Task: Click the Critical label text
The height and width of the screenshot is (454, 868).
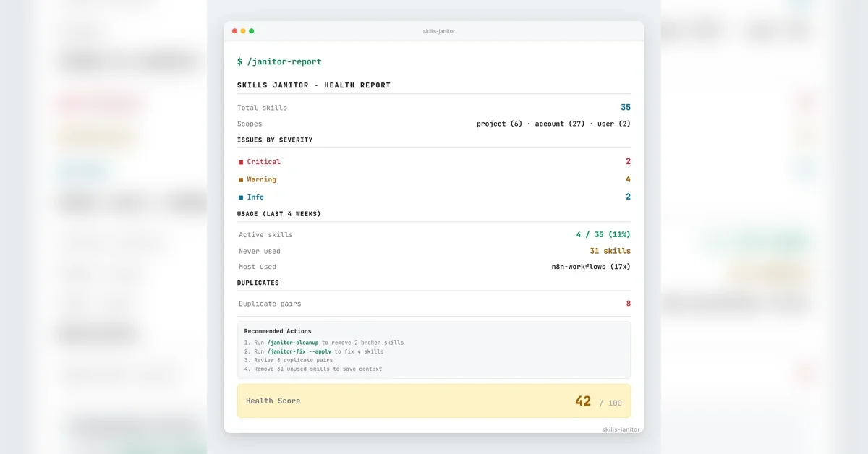Action: 264,162
